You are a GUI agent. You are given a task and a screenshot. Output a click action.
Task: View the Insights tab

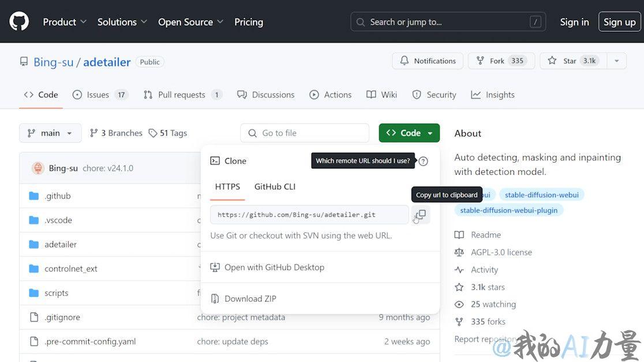492,95
